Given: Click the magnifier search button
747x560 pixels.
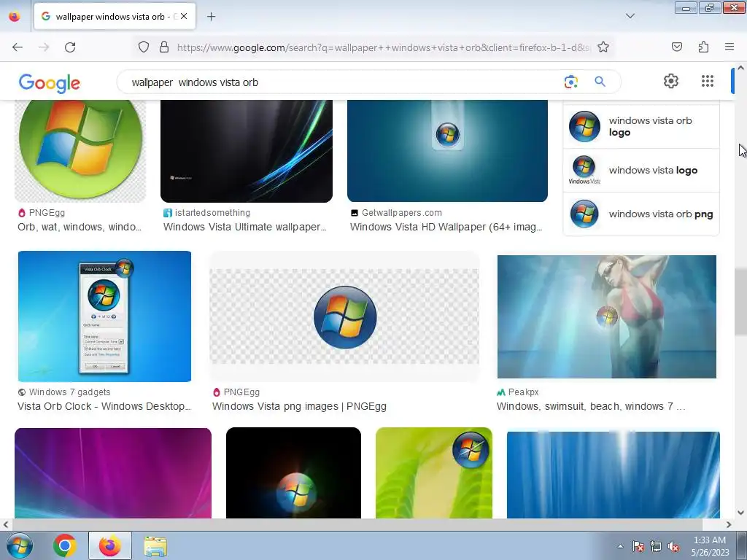Looking at the screenshot, I should (600, 82).
